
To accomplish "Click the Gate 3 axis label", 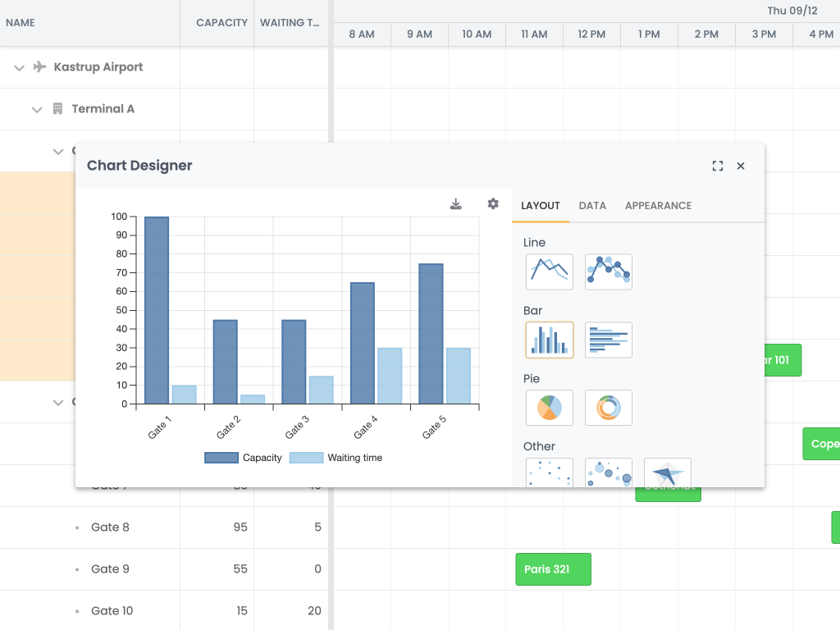I will tap(297, 427).
